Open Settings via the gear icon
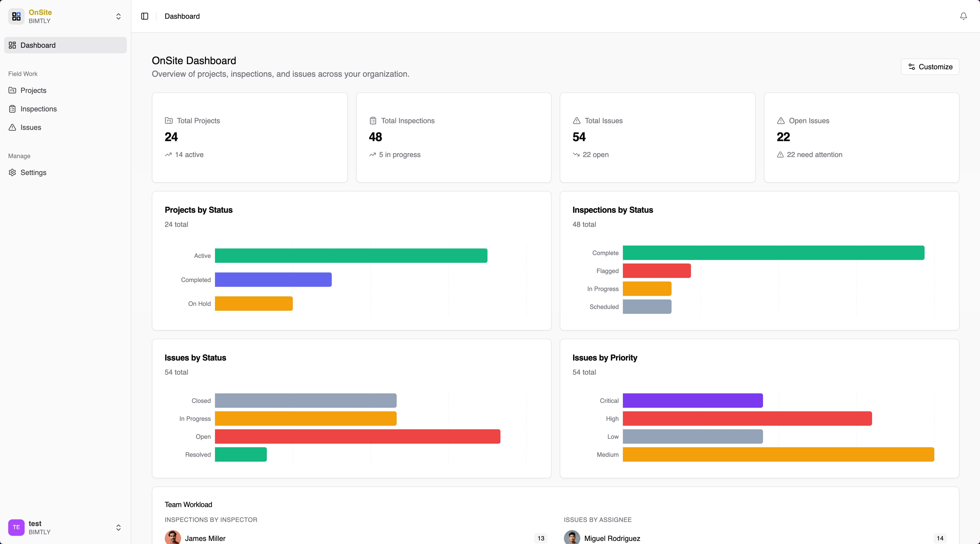Image resolution: width=980 pixels, height=544 pixels. pos(12,172)
